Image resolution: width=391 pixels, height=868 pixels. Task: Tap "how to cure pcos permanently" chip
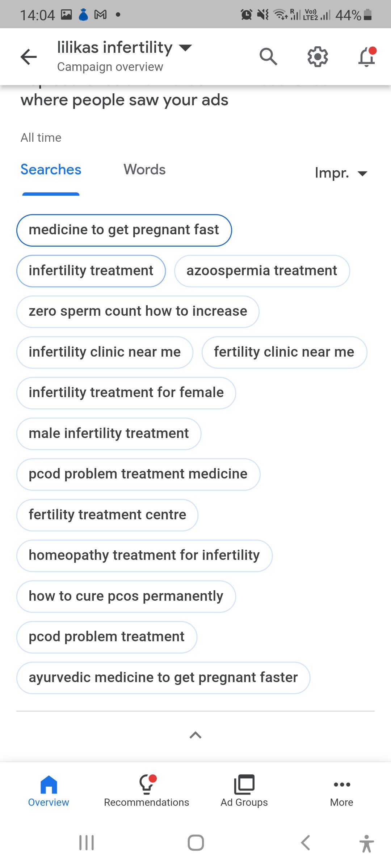pyautogui.click(x=126, y=596)
